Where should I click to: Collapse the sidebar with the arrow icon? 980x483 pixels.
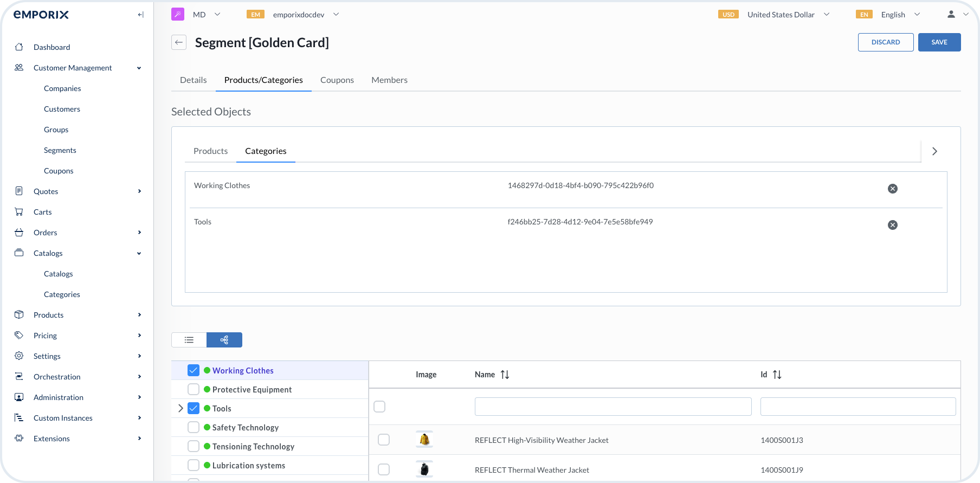tap(140, 15)
